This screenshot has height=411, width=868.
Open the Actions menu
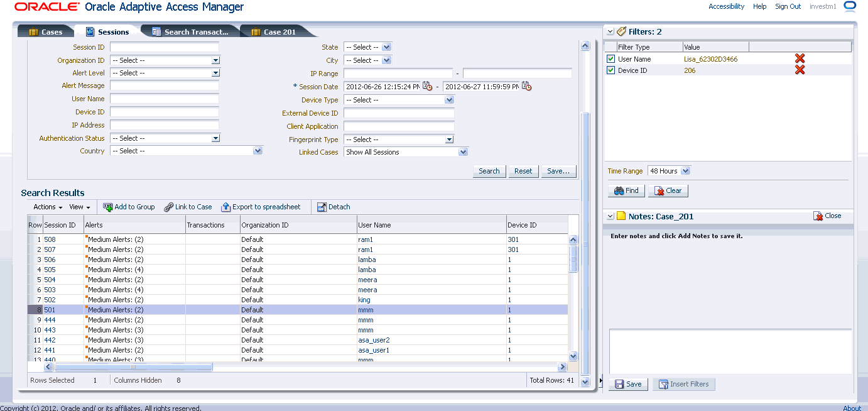click(x=48, y=207)
